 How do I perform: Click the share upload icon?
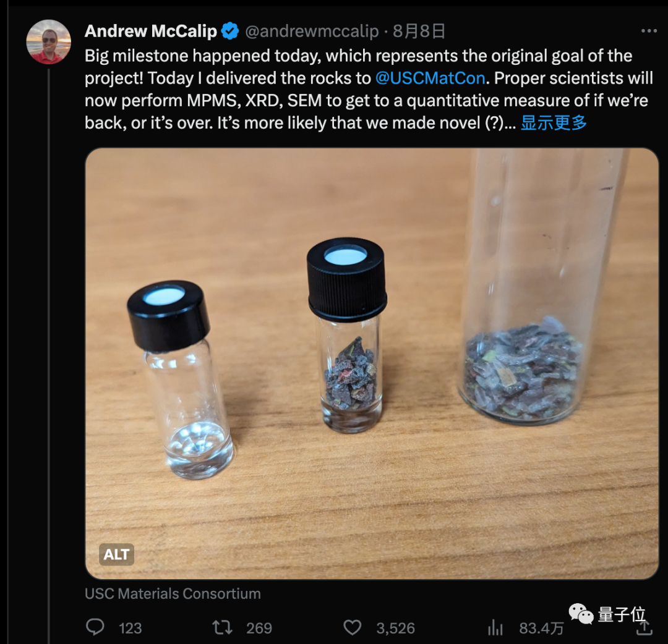coord(644,627)
